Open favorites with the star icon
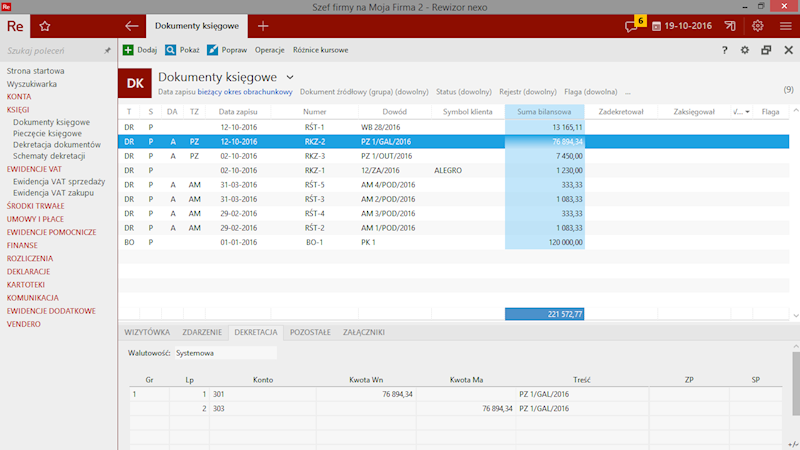 (45, 26)
